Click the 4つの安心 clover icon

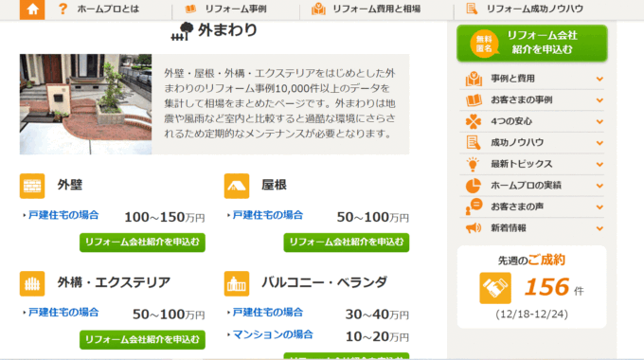point(474,121)
